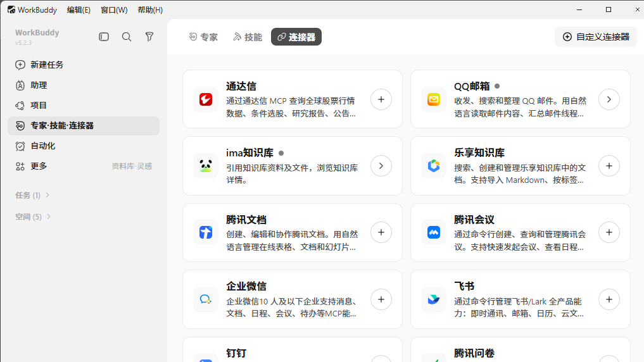Click the 通达信 red logo icon

[x=206, y=99]
